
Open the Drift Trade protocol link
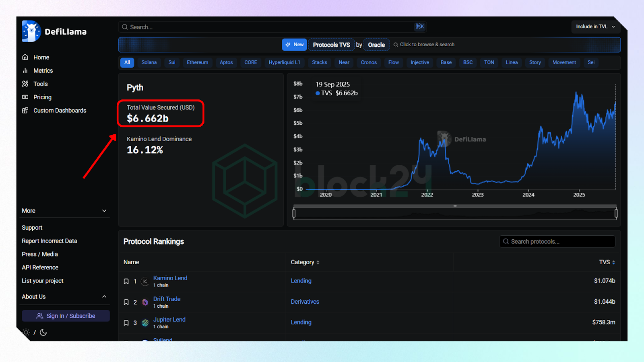point(167,299)
